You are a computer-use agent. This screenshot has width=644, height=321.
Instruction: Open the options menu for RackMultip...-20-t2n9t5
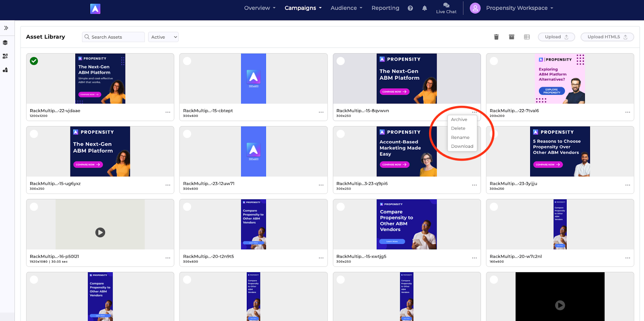pos(321,258)
